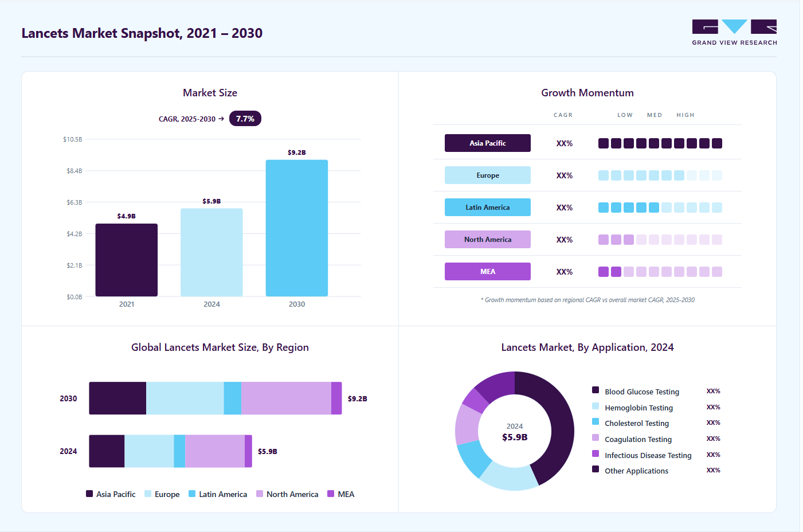Image resolution: width=803 pixels, height=532 pixels.
Task: Select the 2030 market size bar
Action: (x=297, y=228)
